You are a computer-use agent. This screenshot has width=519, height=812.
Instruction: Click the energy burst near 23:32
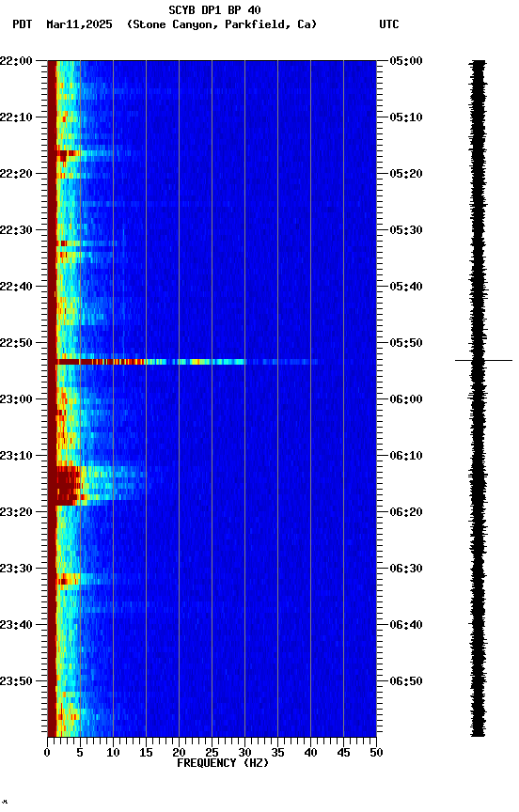point(68,579)
